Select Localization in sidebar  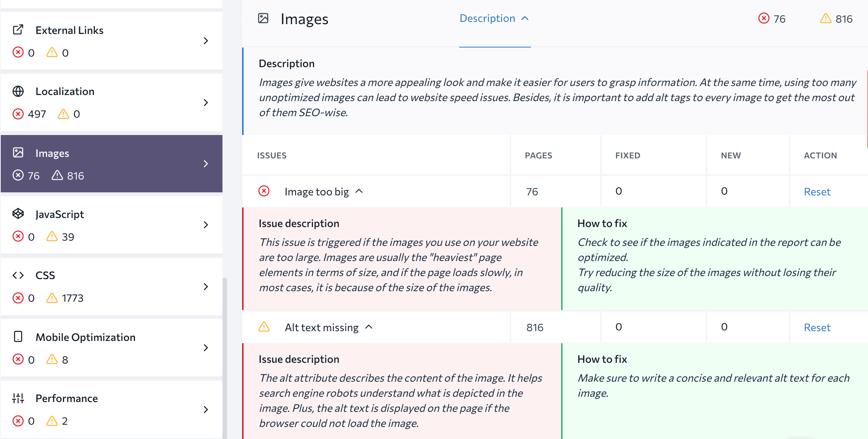point(112,103)
